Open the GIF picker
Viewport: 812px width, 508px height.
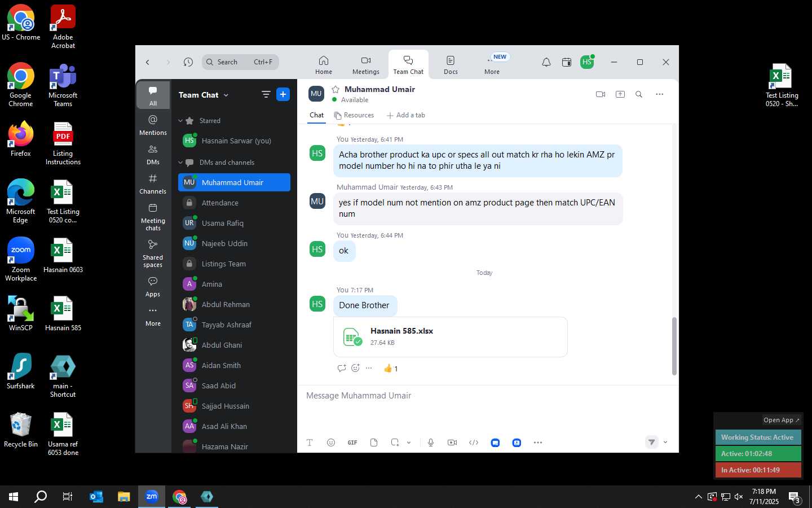click(352, 443)
